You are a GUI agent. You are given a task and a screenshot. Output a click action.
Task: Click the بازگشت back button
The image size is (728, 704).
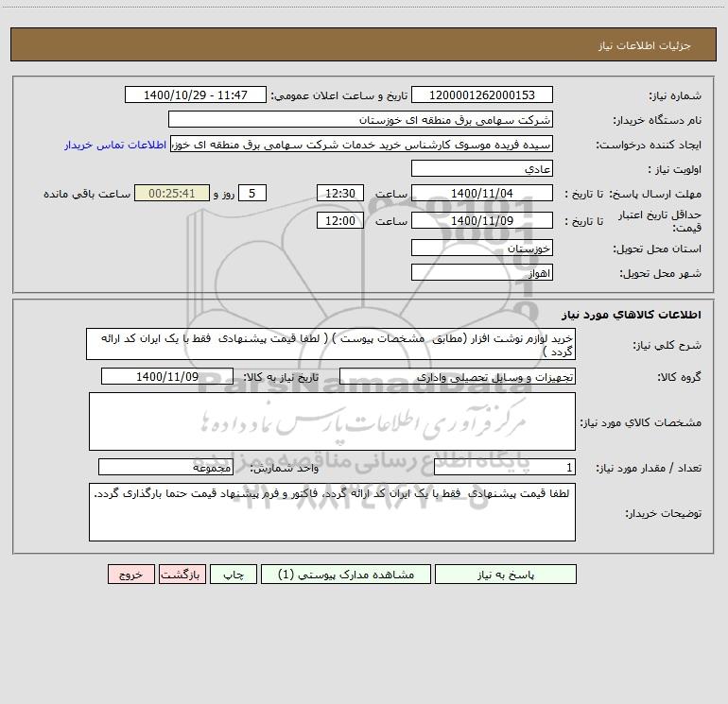point(182,574)
